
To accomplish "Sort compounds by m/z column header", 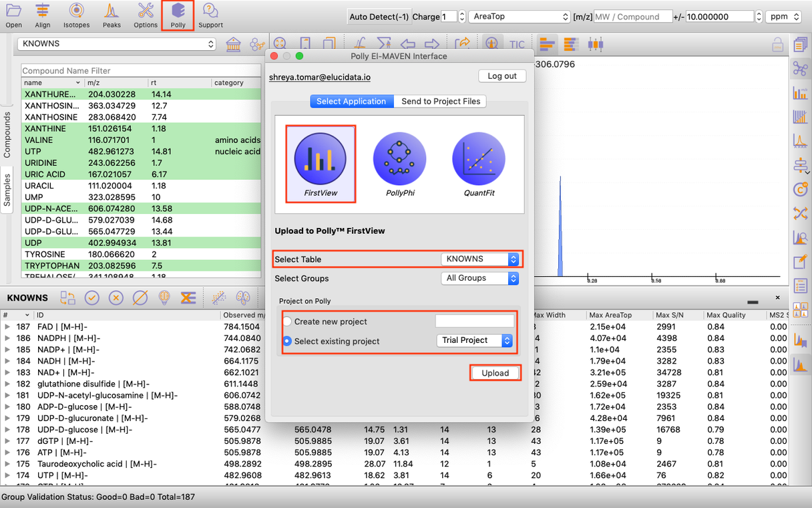I will 115,83.
